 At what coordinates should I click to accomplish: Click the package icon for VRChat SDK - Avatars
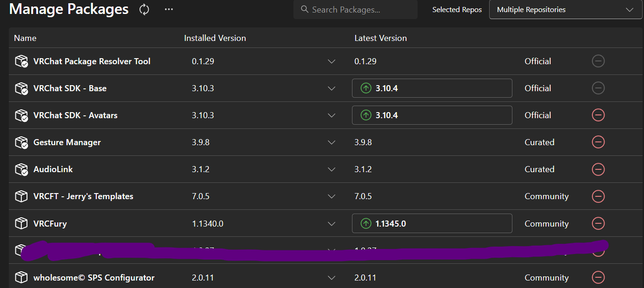pos(21,115)
